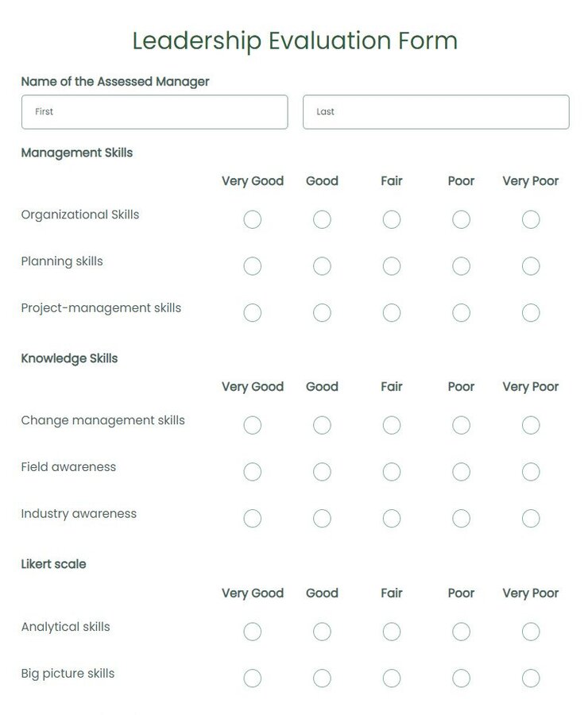Rate Field awareness as Poor
The width and height of the screenshot is (588, 715).
[461, 472]
